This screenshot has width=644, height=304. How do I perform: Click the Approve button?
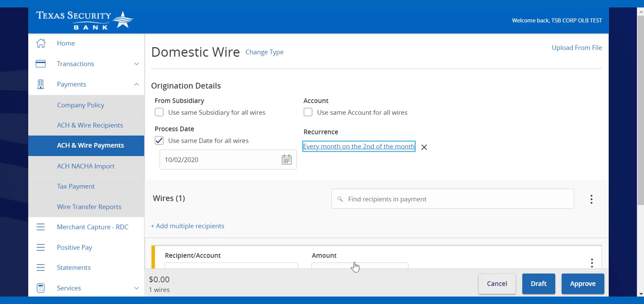tap(583, 284)
